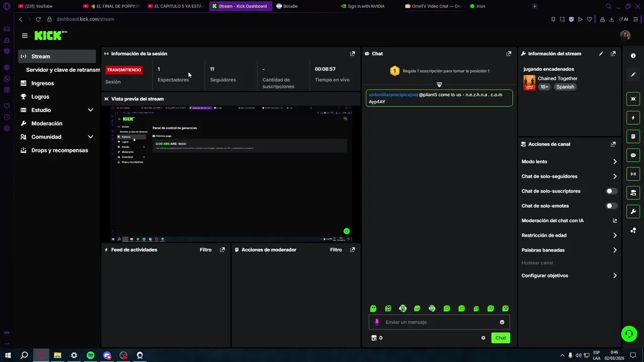
Task: Open Chat de solo-seguidores options arrow
Action: coord(615,176)
